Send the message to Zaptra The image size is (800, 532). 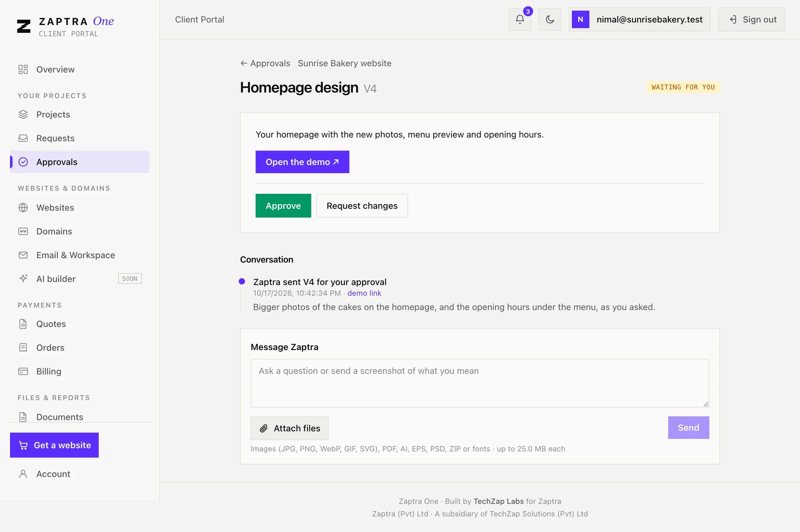click(688, 428)
